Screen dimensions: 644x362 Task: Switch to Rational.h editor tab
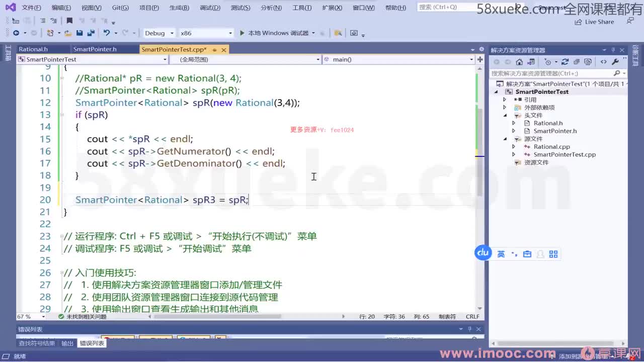(33, 49)
